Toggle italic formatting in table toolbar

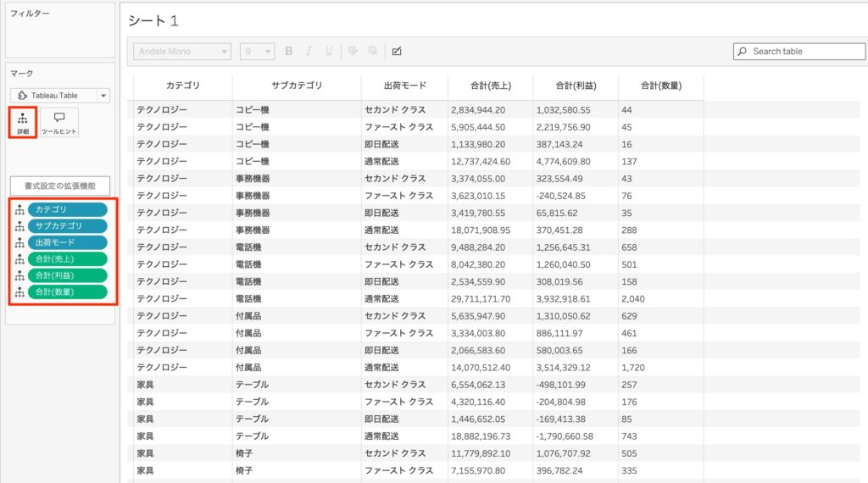(x=309, y=51)
